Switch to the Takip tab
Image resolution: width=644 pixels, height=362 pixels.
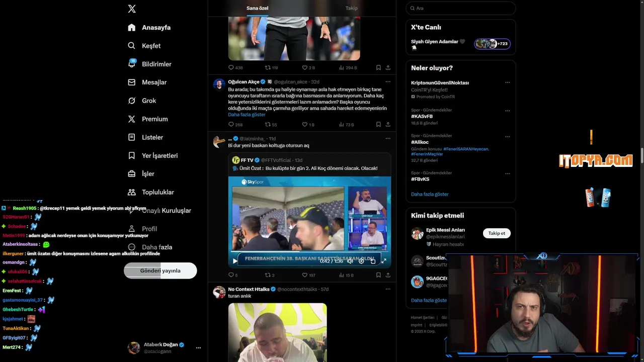(x=351, y=8)
